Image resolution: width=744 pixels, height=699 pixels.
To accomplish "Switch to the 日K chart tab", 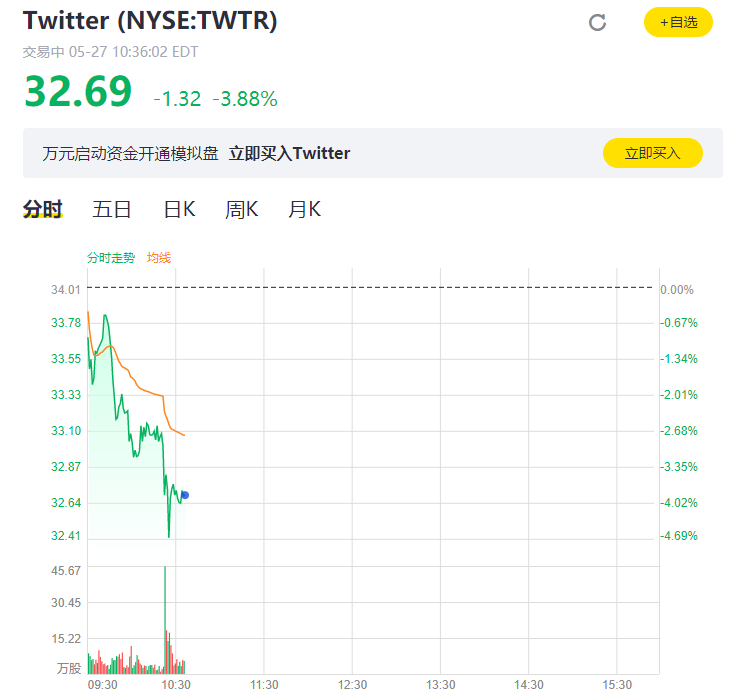I will point(179,209).
